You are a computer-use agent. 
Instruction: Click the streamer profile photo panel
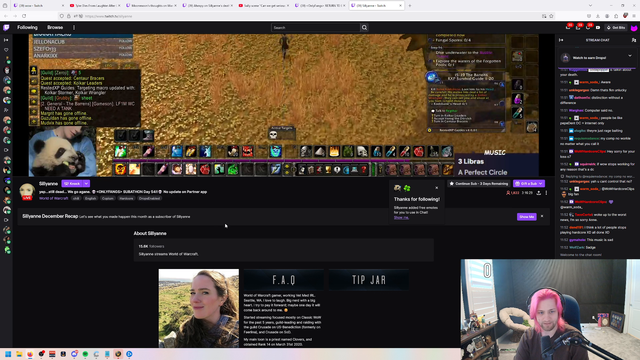(199, 308)
